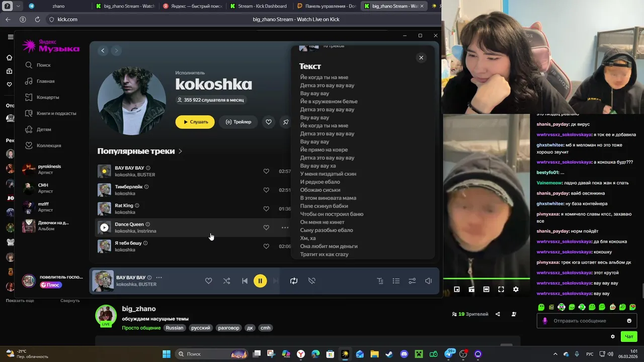Toggle shuffle in the player bar
The image size is (644, 362).
coord(226,281)
